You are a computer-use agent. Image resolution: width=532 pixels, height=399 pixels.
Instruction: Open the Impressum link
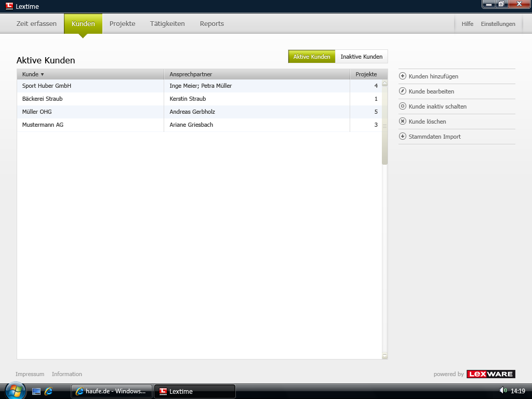pyautogui.click(x=30, y=374)
